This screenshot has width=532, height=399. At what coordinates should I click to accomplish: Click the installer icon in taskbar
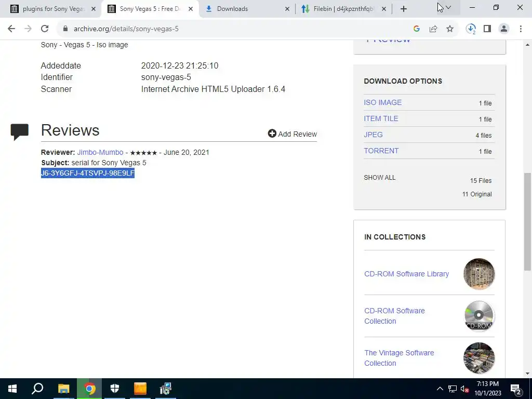166,389
